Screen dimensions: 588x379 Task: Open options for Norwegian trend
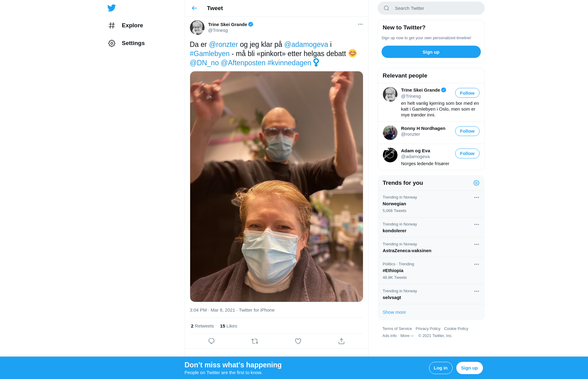(x=477, y=198)
